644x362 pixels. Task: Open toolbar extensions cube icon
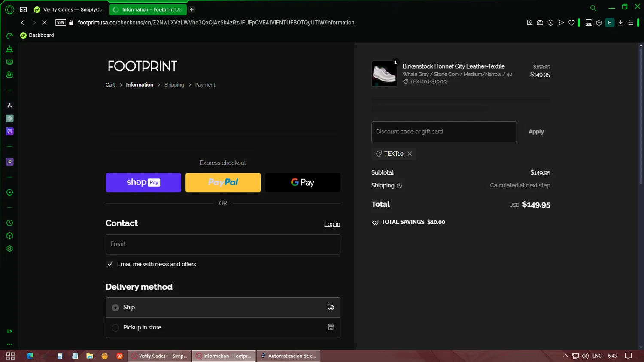599,23
